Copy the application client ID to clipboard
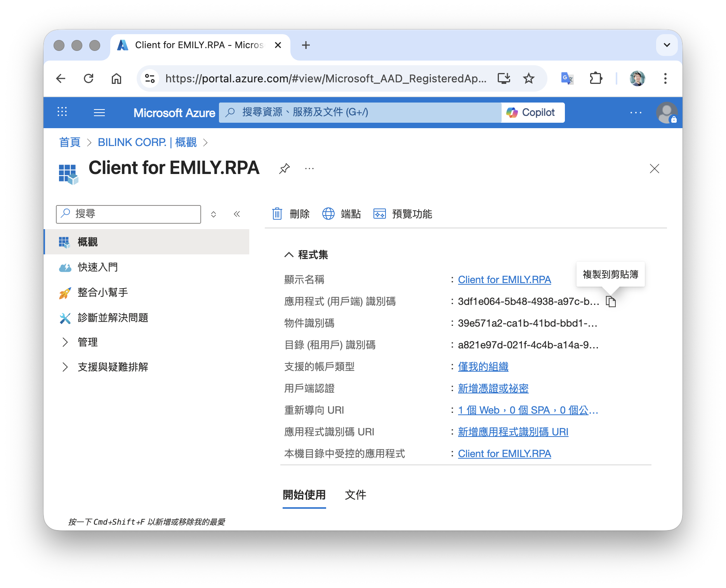 pos(611,302)
